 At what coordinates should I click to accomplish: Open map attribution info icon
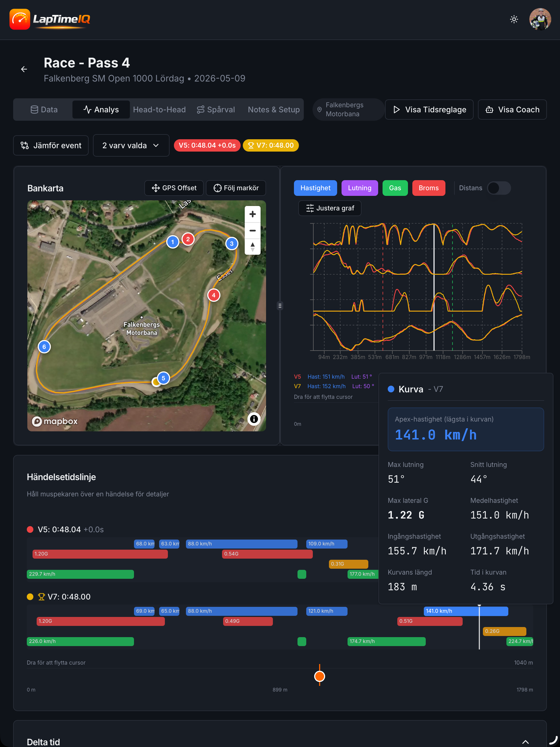(254, 419)
